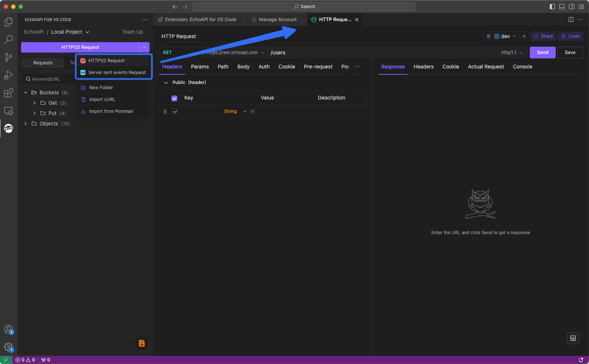Click the layout switch icon in response panel
This screenshot has width=589, height=364.
(573, 338)
